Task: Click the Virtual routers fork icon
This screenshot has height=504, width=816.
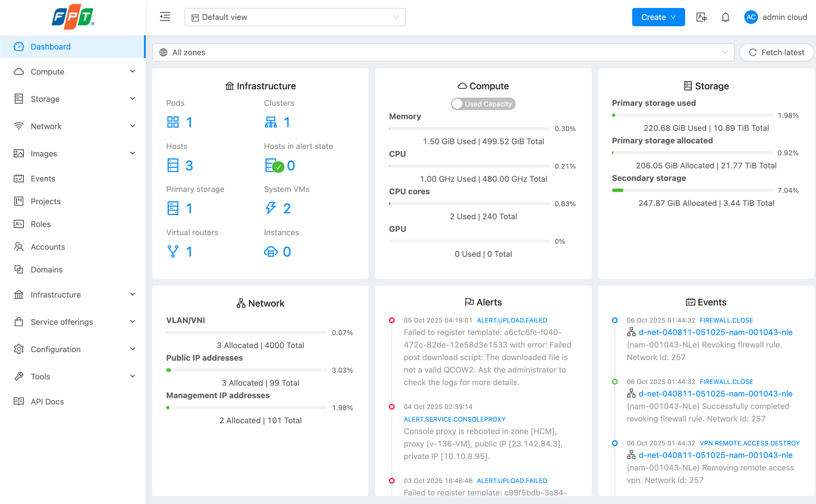Action: (173, 252)
